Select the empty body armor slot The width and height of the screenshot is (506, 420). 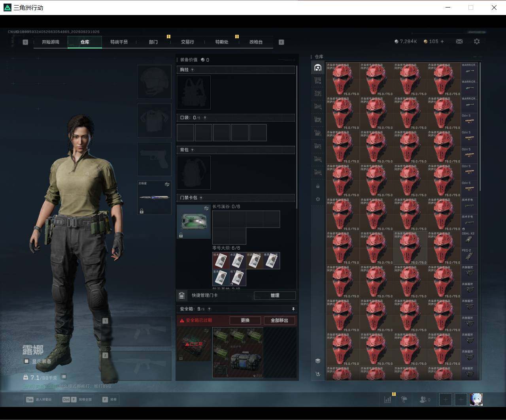point(154,121)
